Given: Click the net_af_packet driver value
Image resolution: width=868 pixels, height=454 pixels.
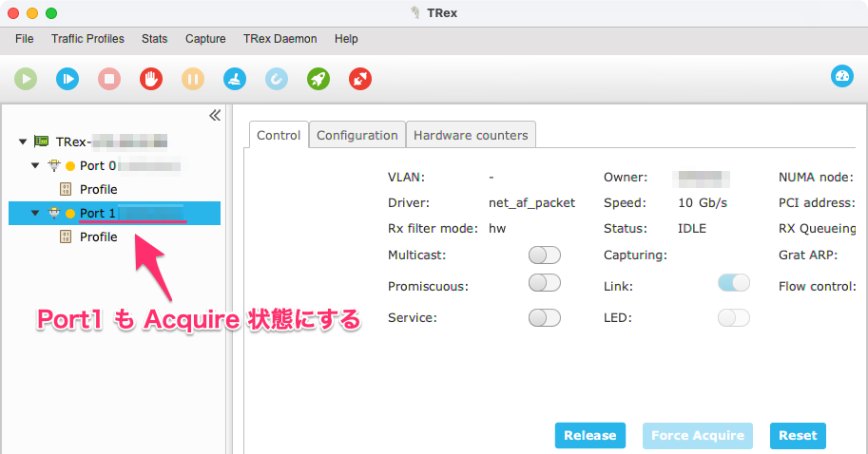Looking at the screenshot, I should coord(532,203).
